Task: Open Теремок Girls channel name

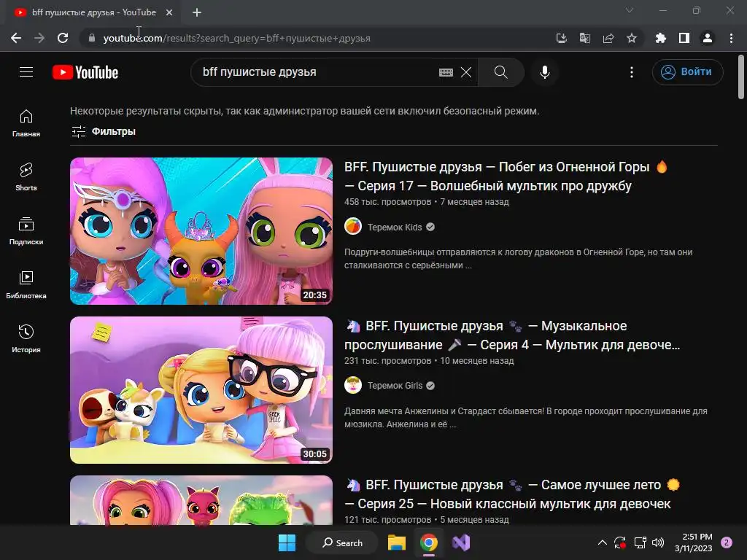Action: pyautogui.click(x=395, y=386)
